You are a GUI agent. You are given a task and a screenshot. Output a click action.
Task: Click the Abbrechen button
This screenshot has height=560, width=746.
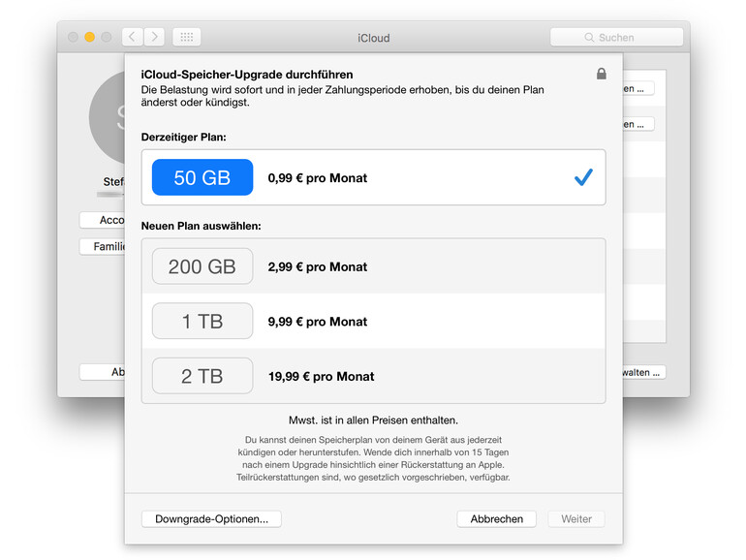(496, 518)
